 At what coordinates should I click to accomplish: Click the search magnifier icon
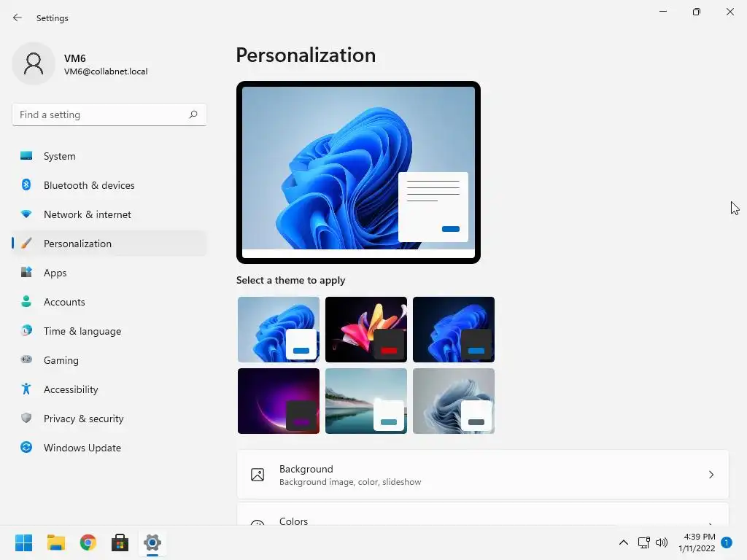[x=193, y=114]
